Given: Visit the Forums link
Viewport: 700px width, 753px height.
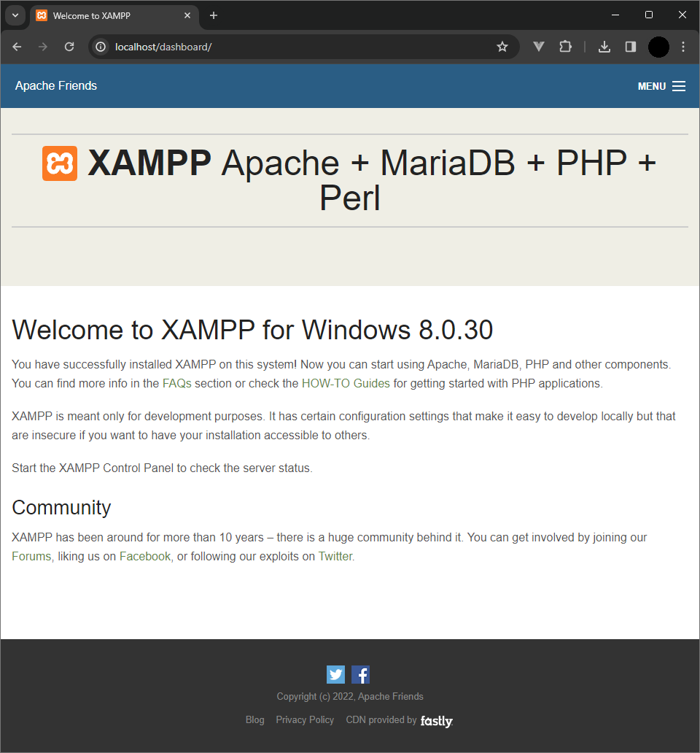Looking at the screenshot, I should tap(31, 556).
